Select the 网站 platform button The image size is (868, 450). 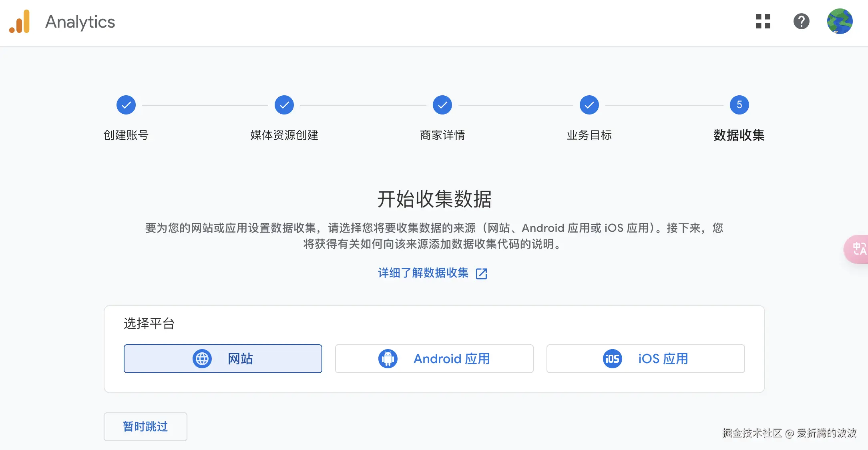[x=223, y=359]
